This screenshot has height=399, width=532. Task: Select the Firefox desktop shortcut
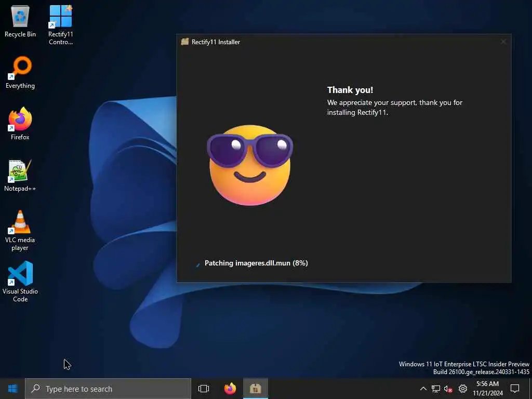20,124
